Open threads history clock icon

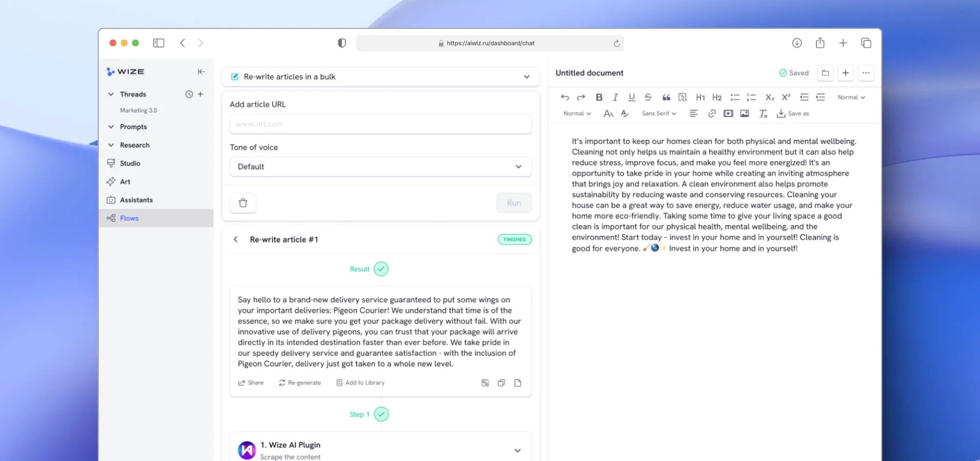[189, 94]
